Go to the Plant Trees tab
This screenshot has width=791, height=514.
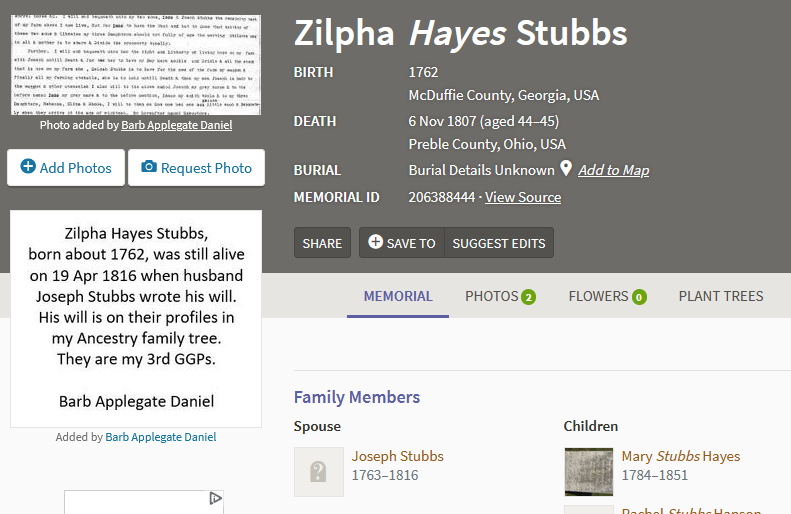[x=721, y=296]
